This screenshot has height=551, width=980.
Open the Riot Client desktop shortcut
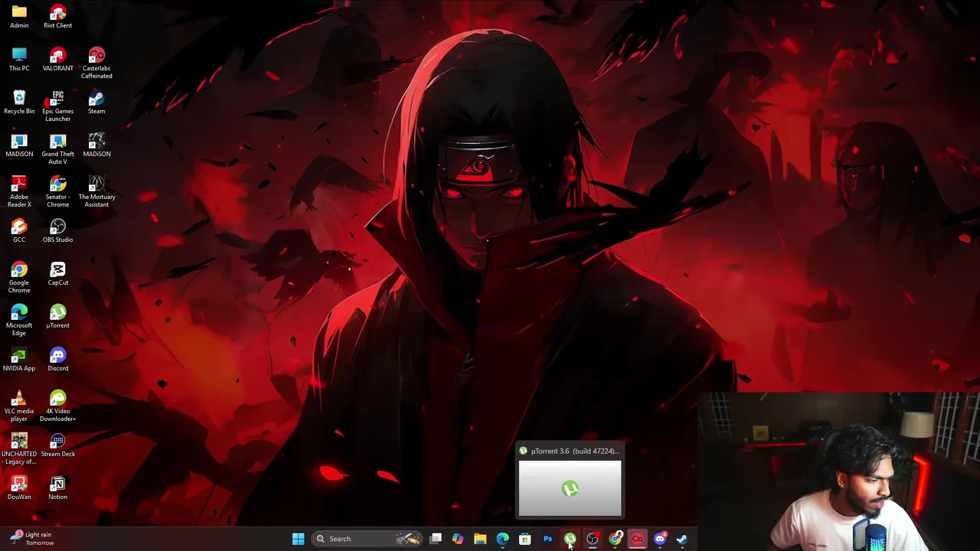point(57,16)
